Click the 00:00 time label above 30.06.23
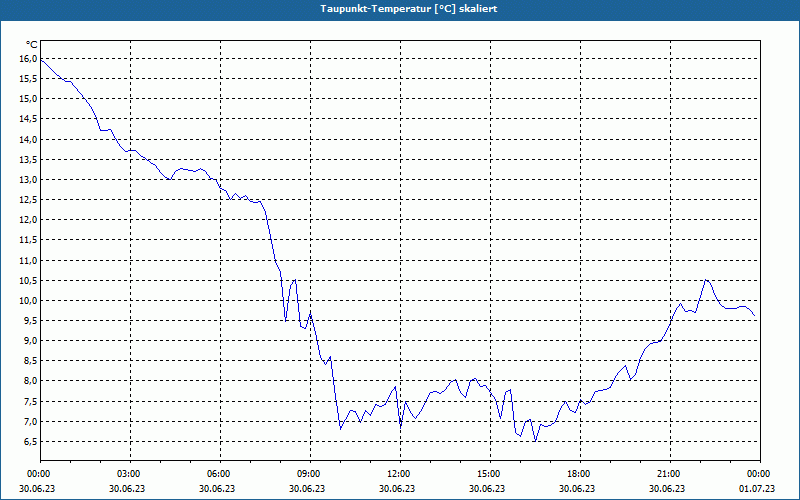This screenshot has height=500, width=800. tap(38, 474)
